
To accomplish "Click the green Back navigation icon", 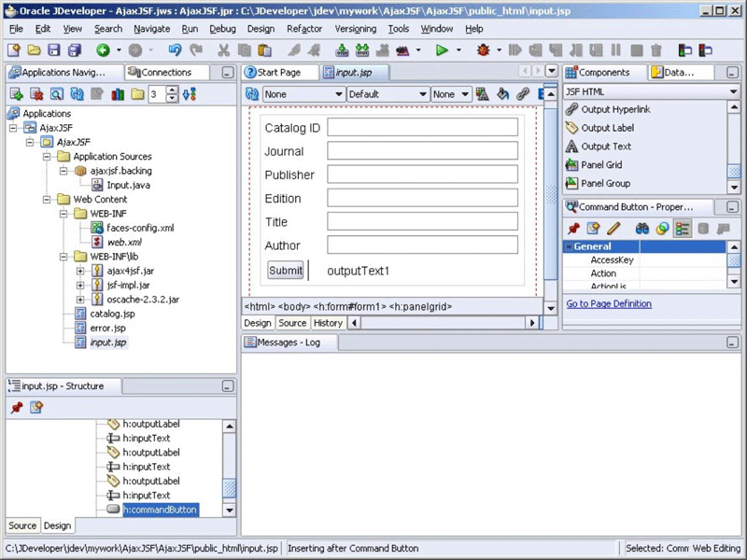I will click(103, 49).
